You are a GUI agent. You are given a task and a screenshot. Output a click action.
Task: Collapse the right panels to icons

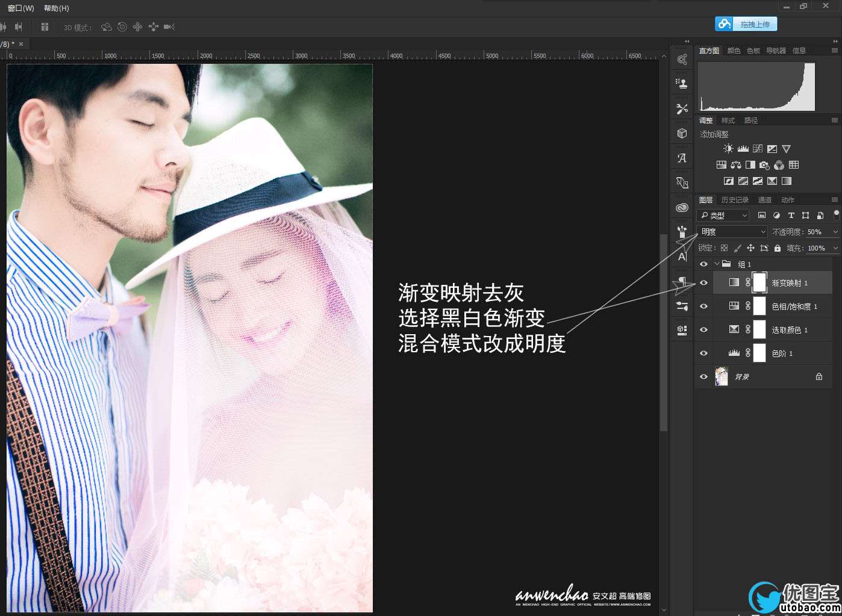[835, 42]
